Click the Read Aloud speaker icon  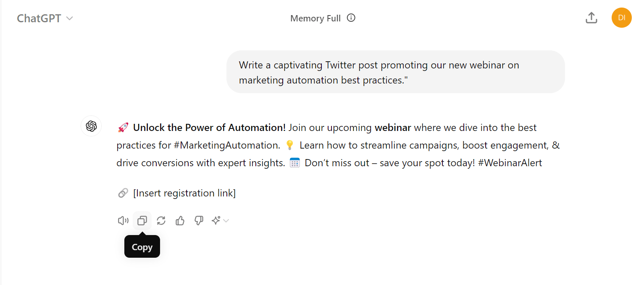(x=123, y=220)
